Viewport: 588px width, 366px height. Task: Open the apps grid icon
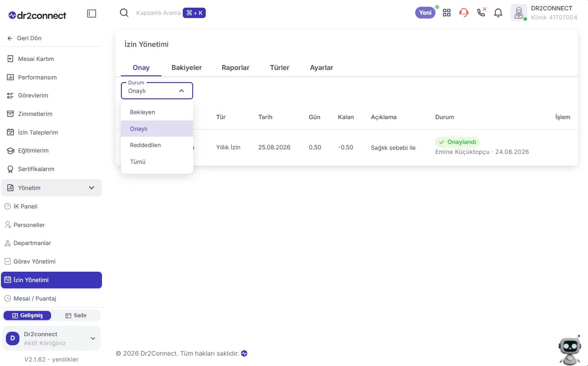pos(447,13)
